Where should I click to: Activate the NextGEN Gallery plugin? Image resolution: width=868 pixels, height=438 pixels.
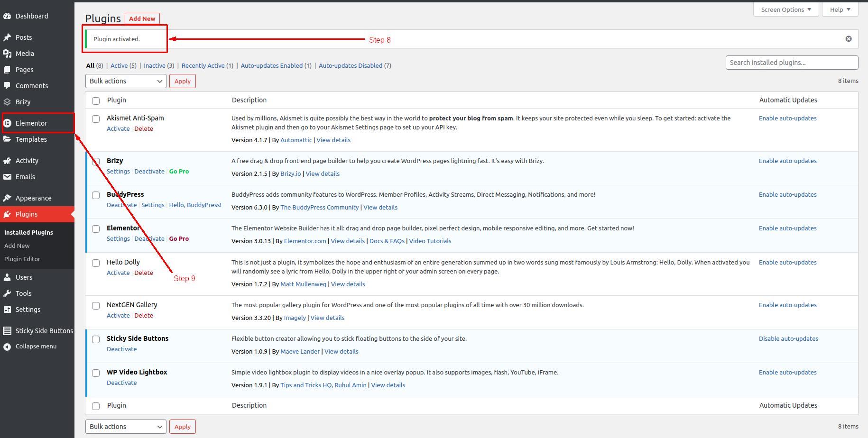[x=118, y=315]
